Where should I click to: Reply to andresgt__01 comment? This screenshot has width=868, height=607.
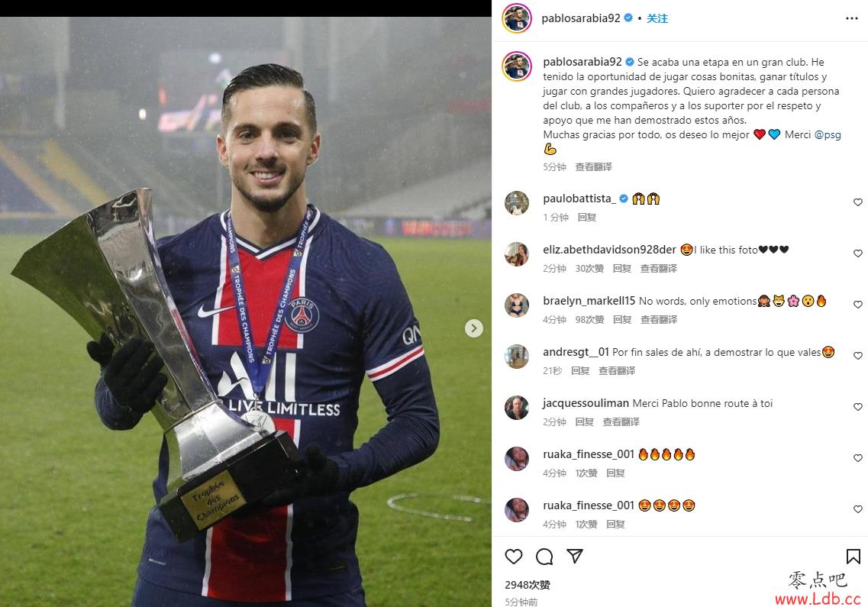pos(580,370)
